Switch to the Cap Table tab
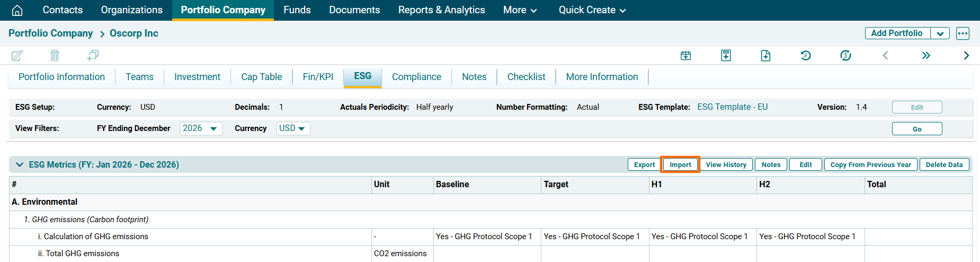Viewport: 980px width, 262px height. pos(261,77)
